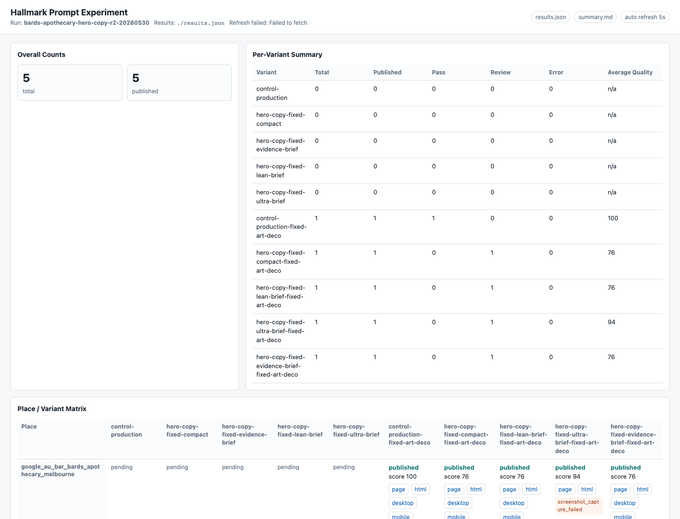The height and width of the screenshot is (519, 680).
Task: Select the hero-copy-fixed-evidence-brief summary row name
Action: (281, 145)
